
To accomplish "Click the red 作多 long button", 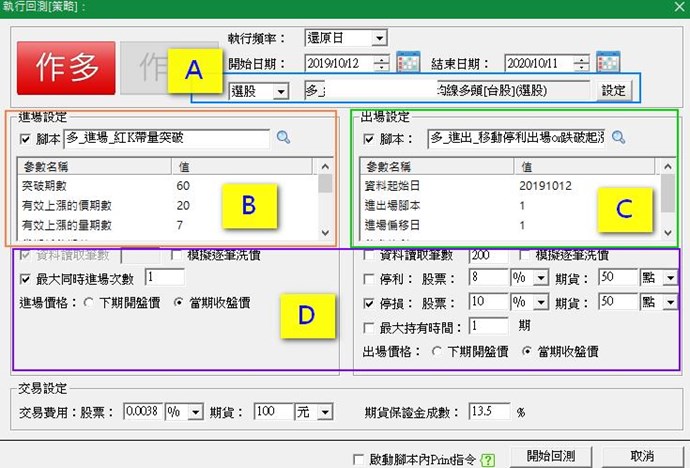I will [68, 67].
